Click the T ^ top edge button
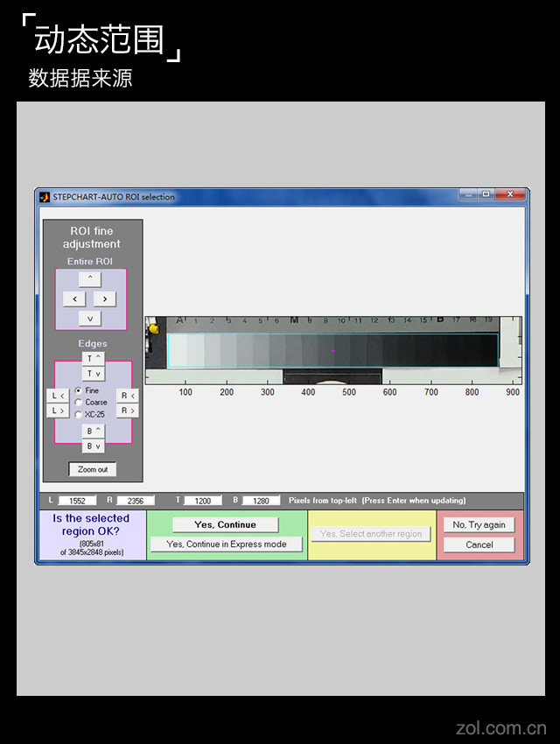Image resolution: width=560 pixels, height=744 pixels. click(94, 358)
